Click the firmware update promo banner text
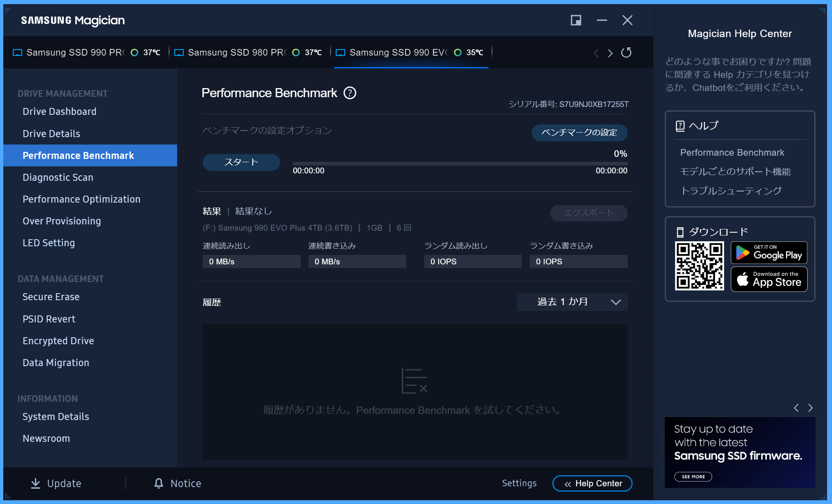The width and height of the screenshot is (832, 504). click(x=738, y=443)
